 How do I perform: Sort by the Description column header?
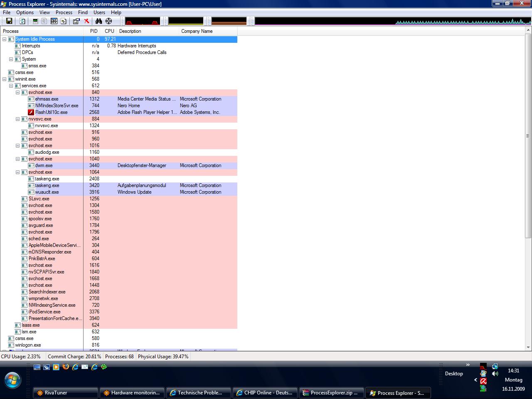pyautogui.click(x=148, y=31)
